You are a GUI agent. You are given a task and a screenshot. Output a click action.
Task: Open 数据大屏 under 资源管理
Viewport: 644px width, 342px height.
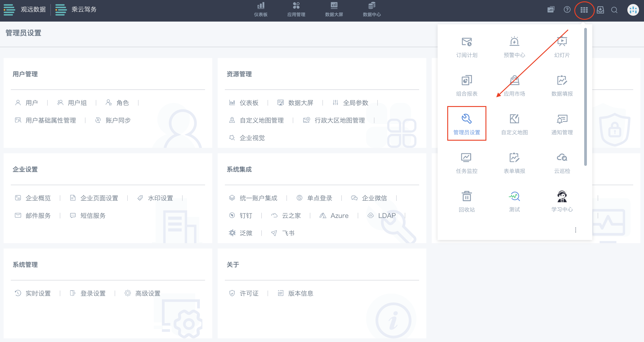click(295, 103)
